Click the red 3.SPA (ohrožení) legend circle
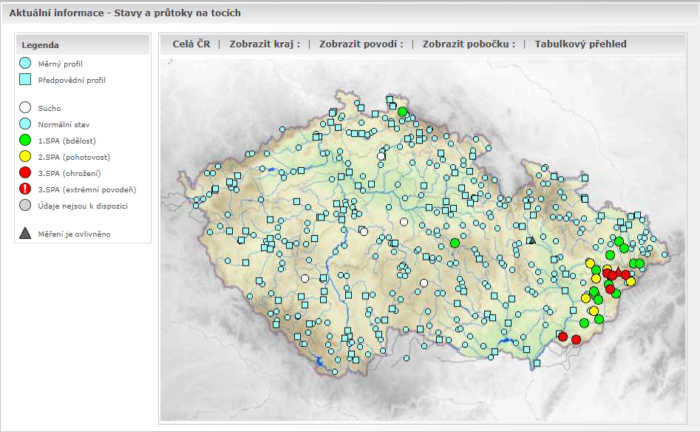700x432 pixels. coord(25,173)
